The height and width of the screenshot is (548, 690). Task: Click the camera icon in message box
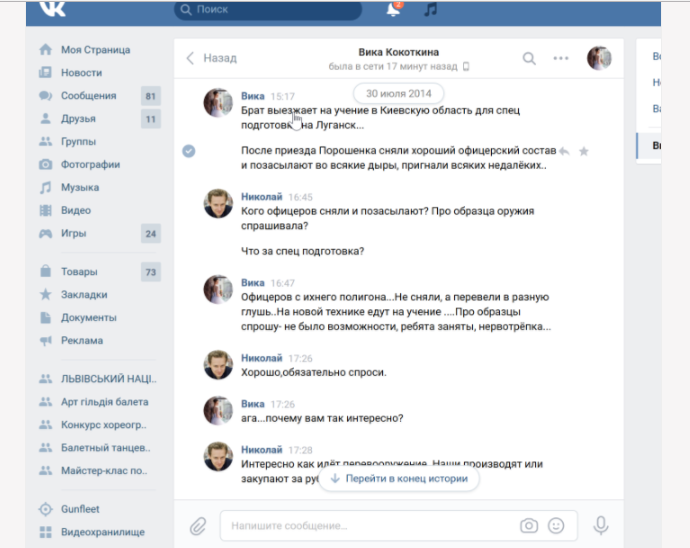(529, 525)
